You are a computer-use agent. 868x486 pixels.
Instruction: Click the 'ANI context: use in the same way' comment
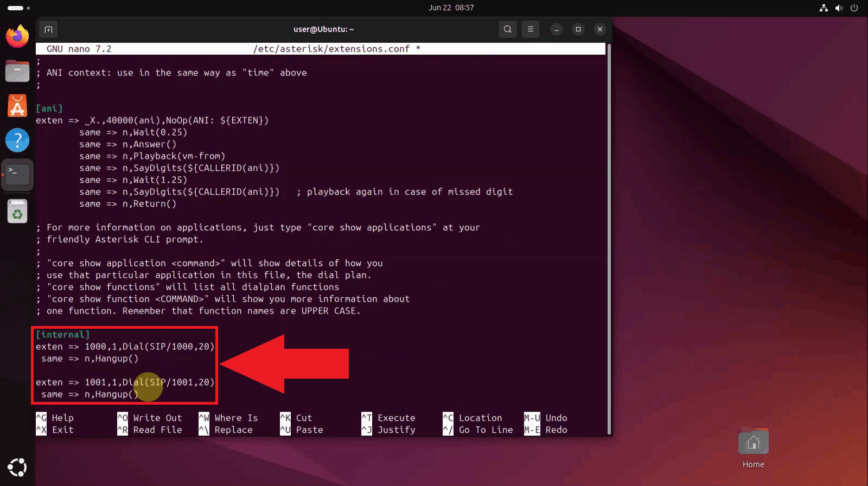171,73
